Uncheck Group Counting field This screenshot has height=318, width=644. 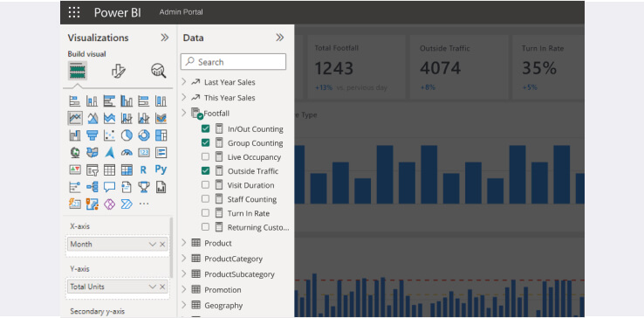(205, 142)
